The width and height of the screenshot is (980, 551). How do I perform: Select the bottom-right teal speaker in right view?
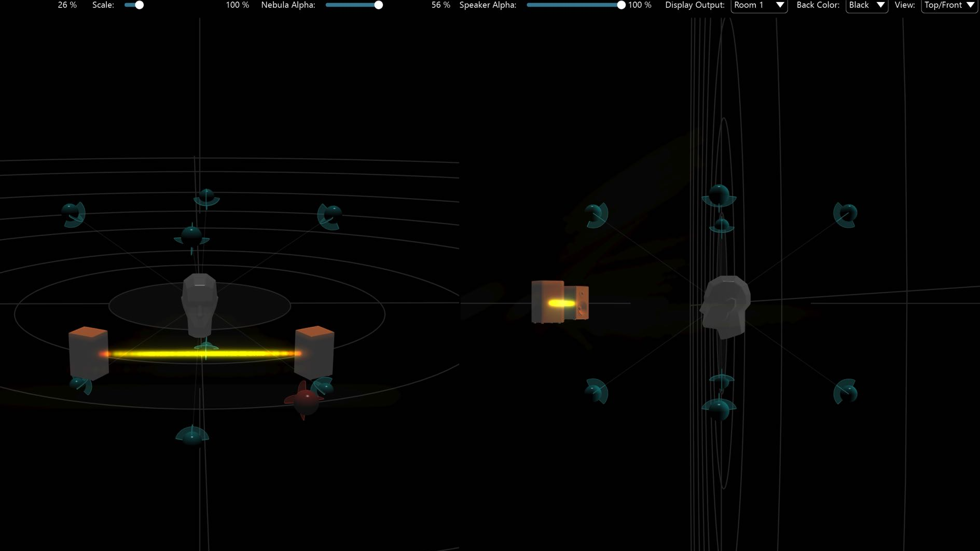coord(845,391)
